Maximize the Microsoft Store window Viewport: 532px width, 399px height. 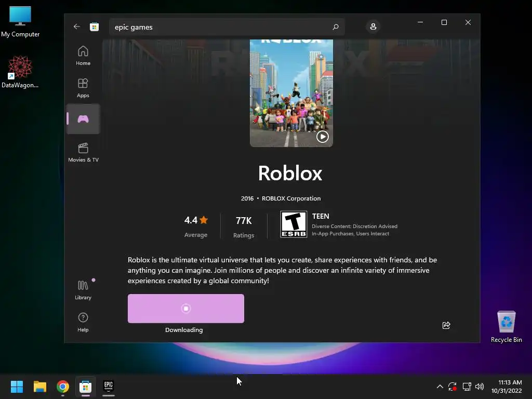tap(444, 22)
